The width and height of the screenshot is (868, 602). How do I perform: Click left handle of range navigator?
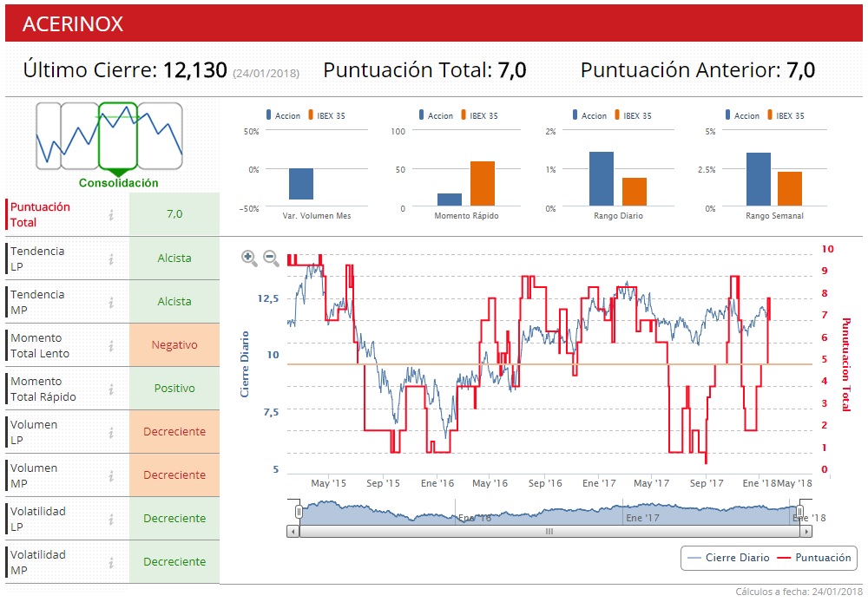point(299,511)
